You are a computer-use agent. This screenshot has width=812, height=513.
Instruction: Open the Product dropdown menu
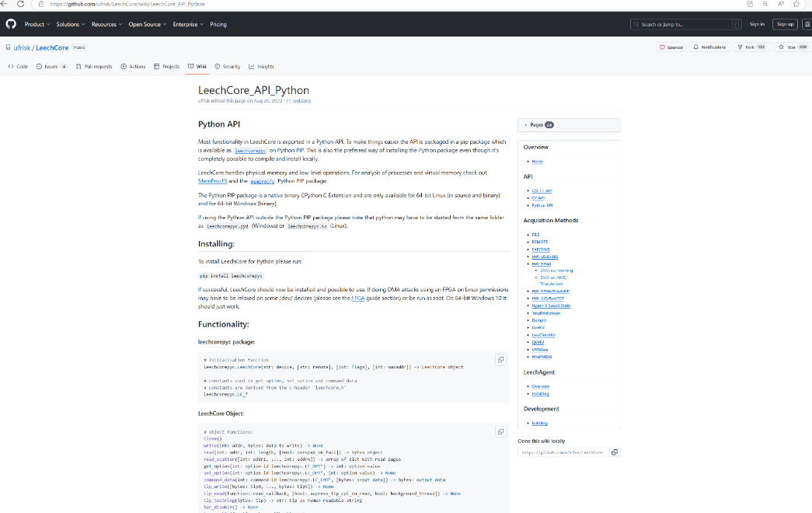click(37, 24)
